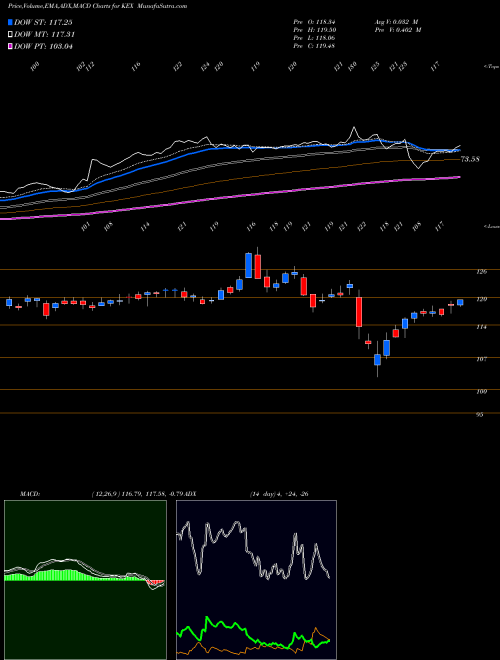Image resolution: width=500 pixels, height=660 pixels.
Task: Click the 'Pre C: 119.48' value
Action: tap(314, 46)
